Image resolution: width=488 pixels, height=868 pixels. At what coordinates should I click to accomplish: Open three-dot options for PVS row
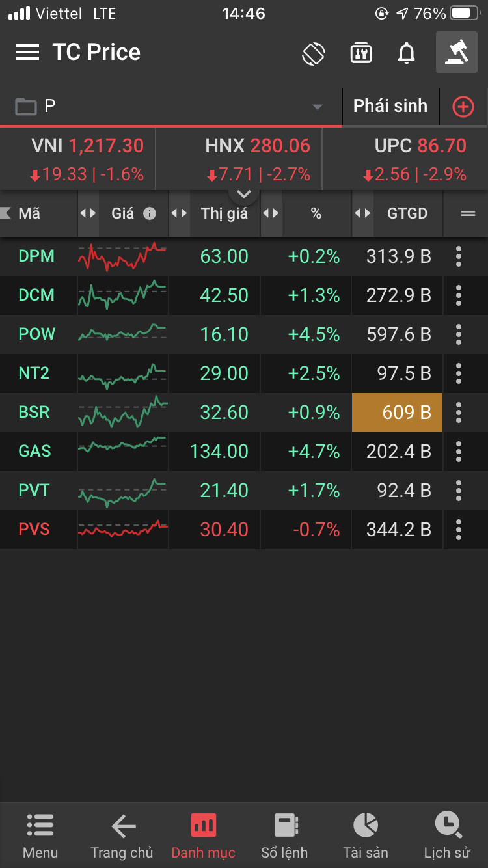(x=459, y=530)
